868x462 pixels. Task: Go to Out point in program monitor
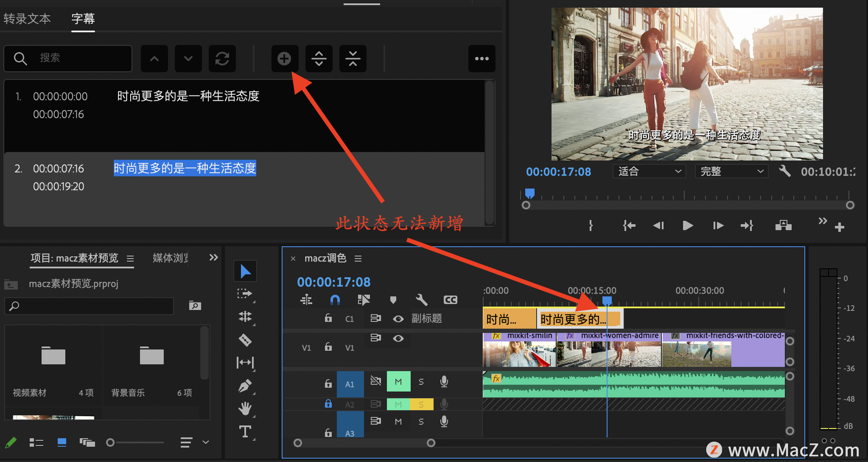coord(747,225)
